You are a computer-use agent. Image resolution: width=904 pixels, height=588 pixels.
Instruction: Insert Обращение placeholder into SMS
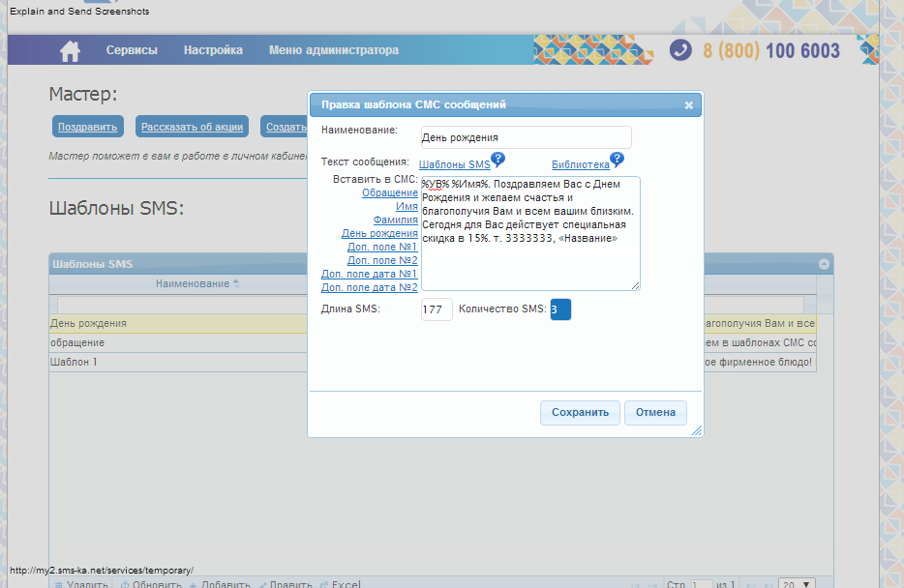[390, 192]
